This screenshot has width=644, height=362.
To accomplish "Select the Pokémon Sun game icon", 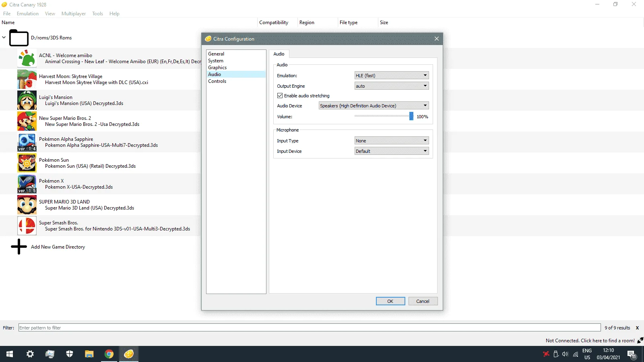I will coord(27,163).
